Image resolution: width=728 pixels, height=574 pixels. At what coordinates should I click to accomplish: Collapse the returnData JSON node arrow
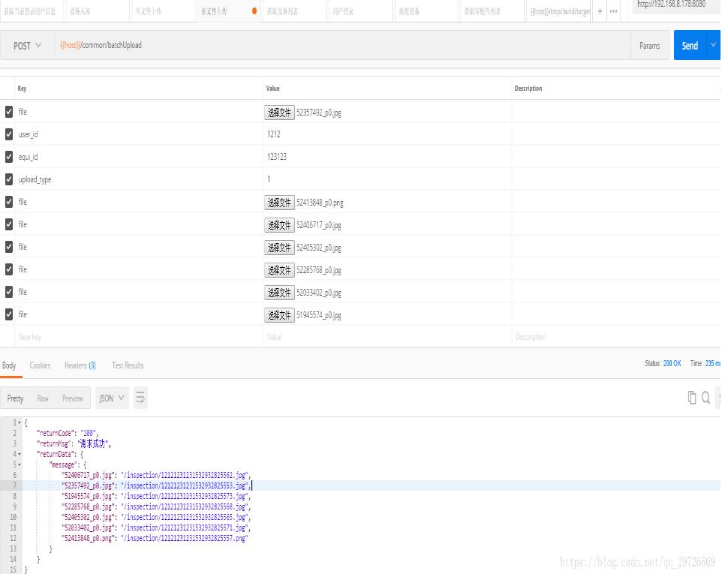[20, 455]
